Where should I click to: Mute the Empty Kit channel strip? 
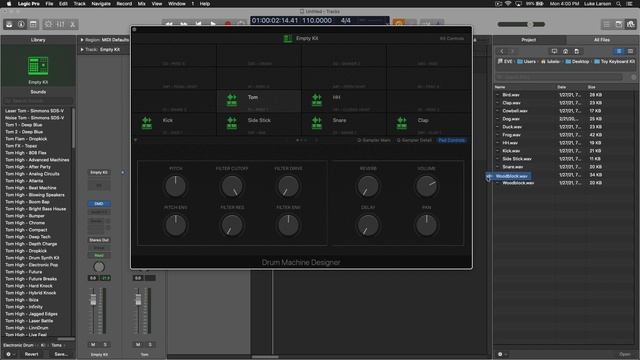click(x=93, y=344)
